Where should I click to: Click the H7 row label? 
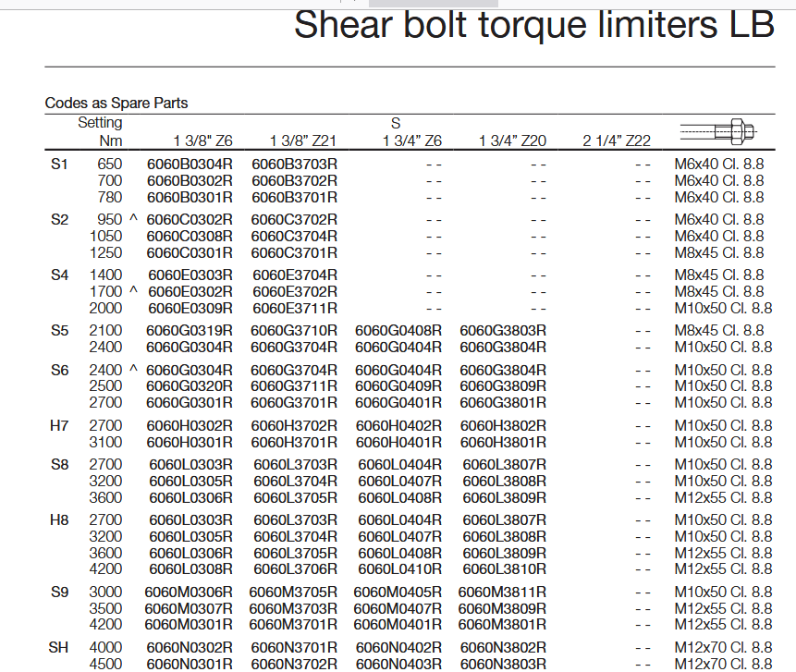click(59, 426)
